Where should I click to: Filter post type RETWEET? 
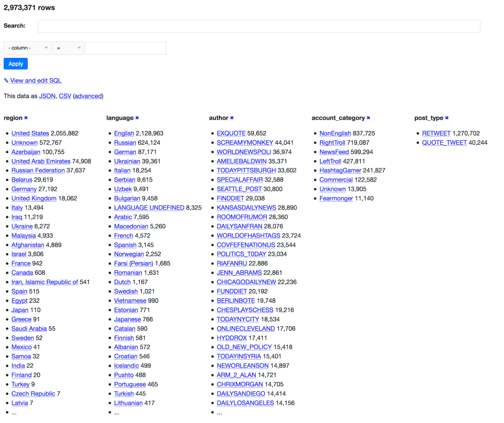[x=436, y=133]
